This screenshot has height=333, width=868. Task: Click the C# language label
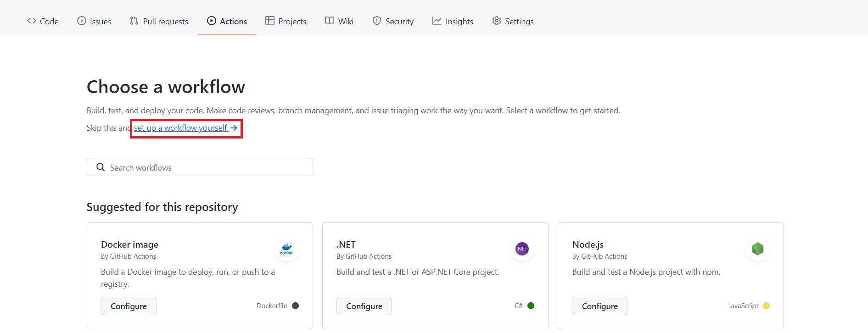coord(518,306)
